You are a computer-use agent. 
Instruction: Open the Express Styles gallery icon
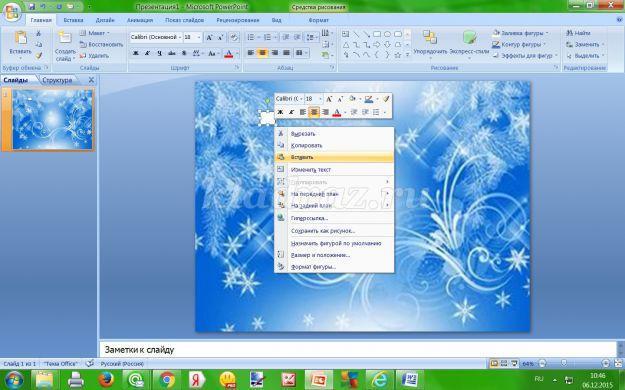[x=470, y=37]
